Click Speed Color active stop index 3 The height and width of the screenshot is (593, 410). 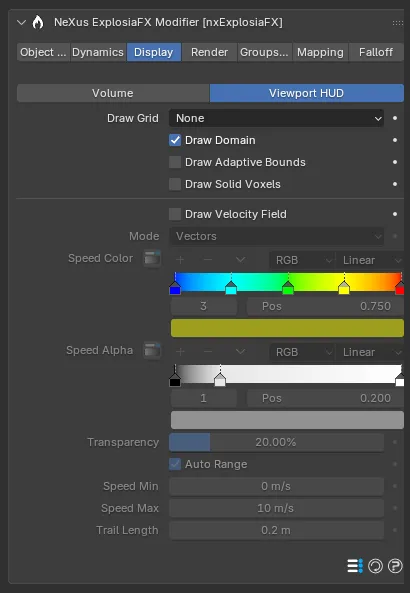pyautogui.click(x=204, y=306)
